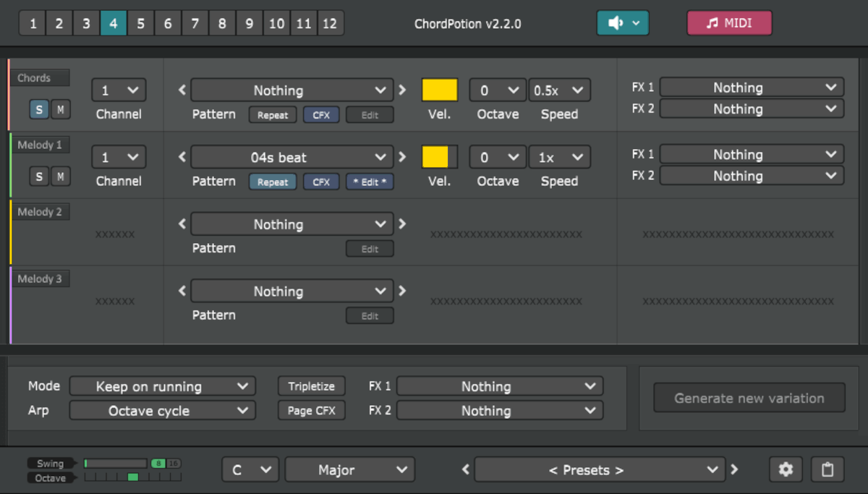Toggle Mute on Melody 1 track
This screenshot has height=494, width=868.
[x=61, y=176]
